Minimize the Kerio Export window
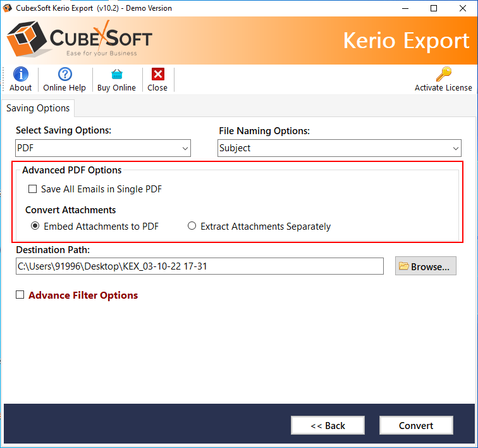 (405, 8)
